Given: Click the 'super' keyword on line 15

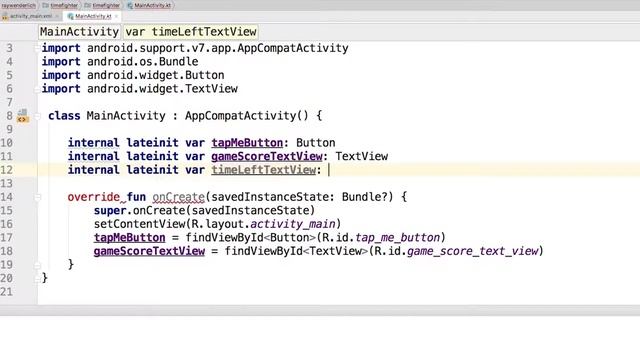Looking at the screenshot, I should click(x=110, y=211).
